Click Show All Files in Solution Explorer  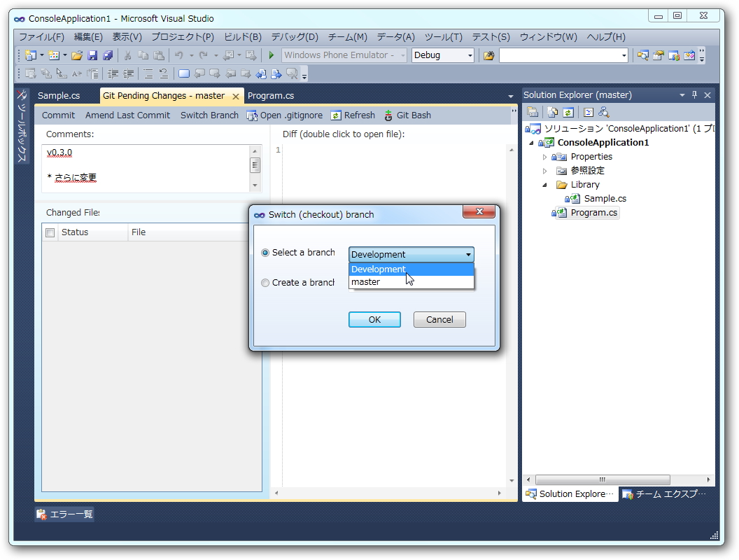(552, 112)
